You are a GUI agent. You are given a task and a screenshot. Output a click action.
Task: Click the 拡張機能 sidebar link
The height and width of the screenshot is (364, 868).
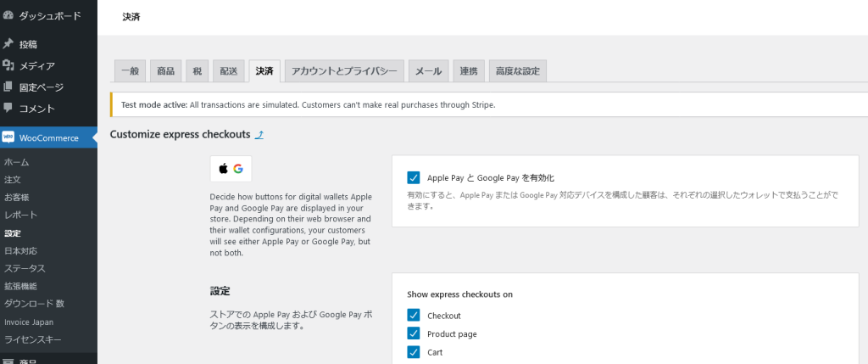(20, 286)
